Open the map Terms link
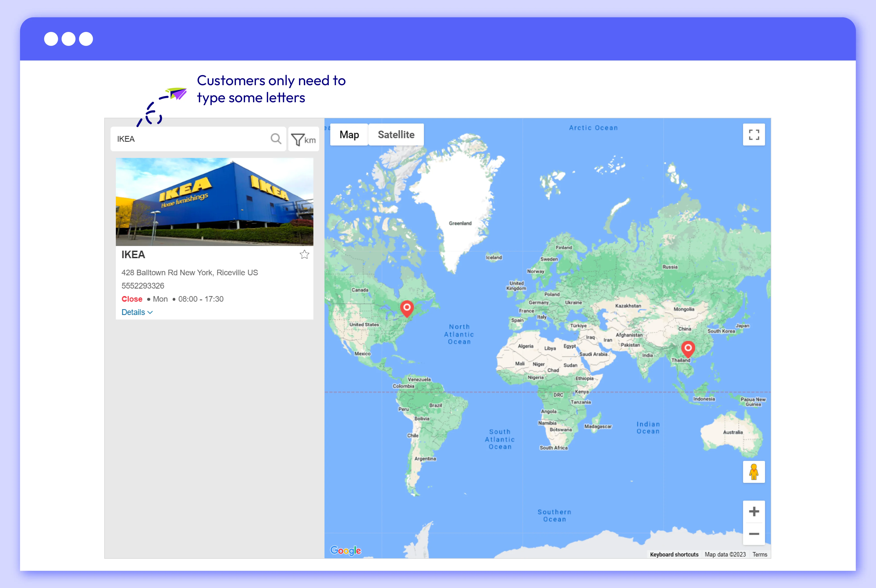 tap(760, 554)
